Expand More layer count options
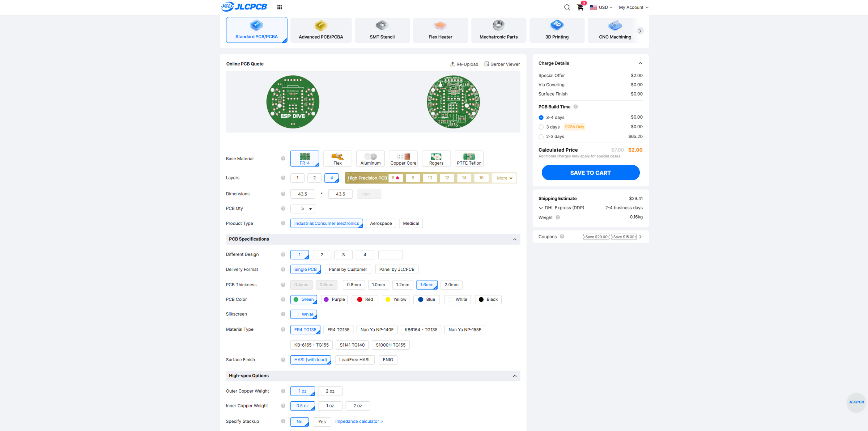 pos(504,178)
